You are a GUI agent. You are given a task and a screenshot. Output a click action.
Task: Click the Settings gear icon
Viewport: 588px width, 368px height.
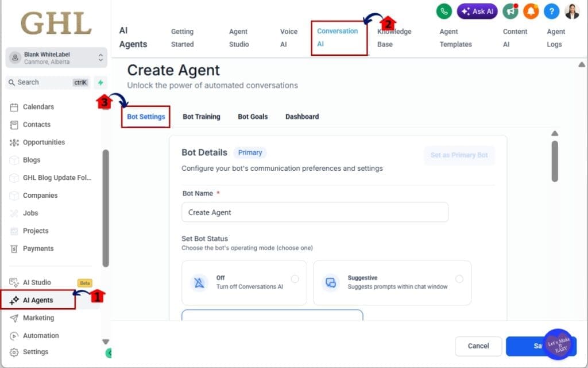[x=14, y=352]
